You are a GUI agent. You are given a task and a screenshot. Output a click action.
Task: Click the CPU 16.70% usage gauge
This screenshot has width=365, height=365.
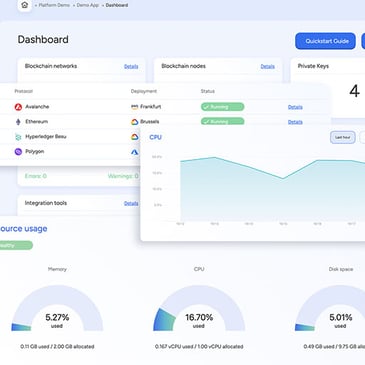[x=199, y=308]
